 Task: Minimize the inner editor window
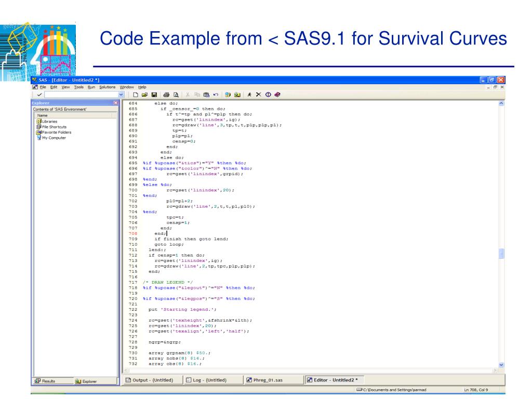488,87
